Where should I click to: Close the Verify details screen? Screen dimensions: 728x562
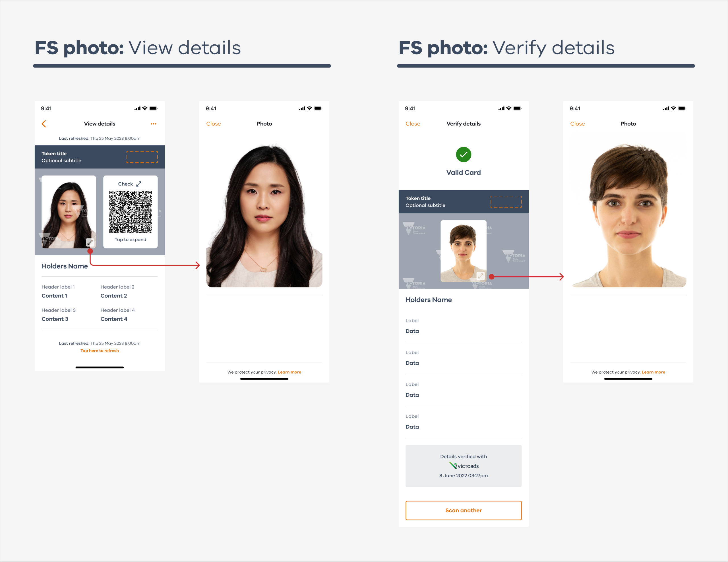[x=413, y=124]
